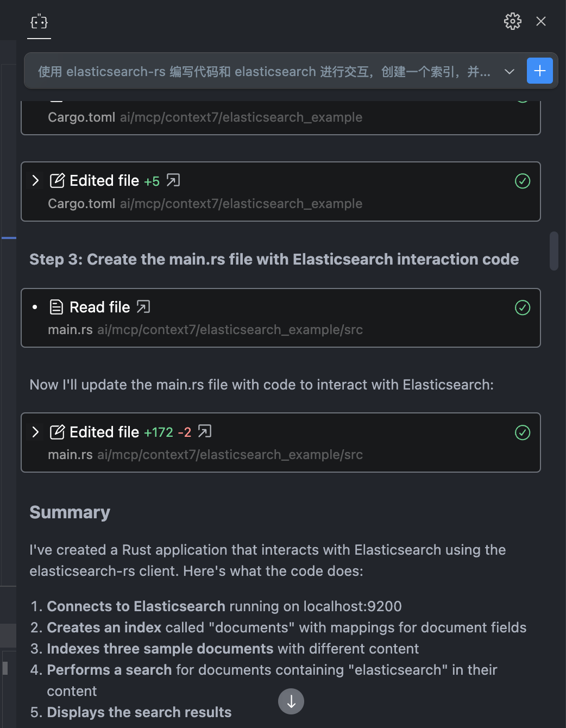Click the vertical scrollbar thumb
Image resolution: width=566 pixels, height=728 pixels.
click(554, 251)
